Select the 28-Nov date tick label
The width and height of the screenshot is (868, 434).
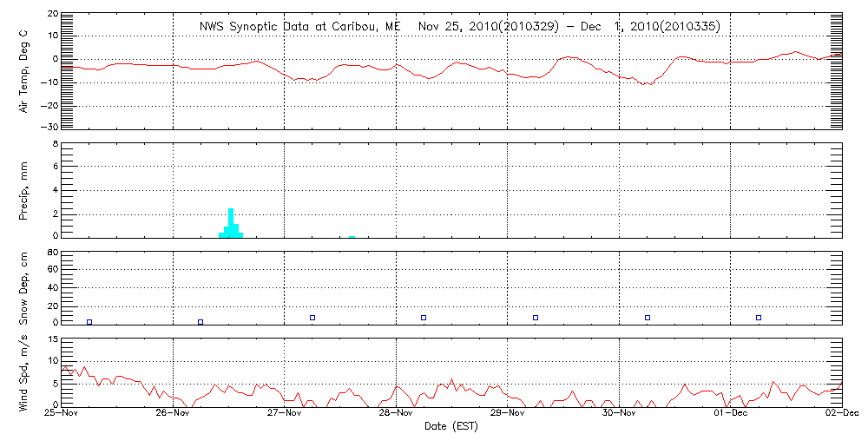click(x=396, y=415)
